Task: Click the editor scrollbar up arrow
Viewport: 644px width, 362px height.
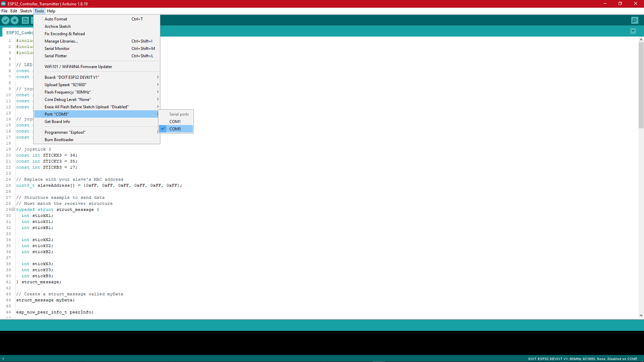Action: point(641,40)
